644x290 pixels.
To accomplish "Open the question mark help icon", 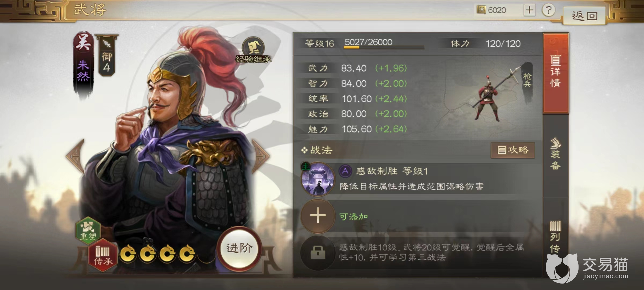I will 548,10.
